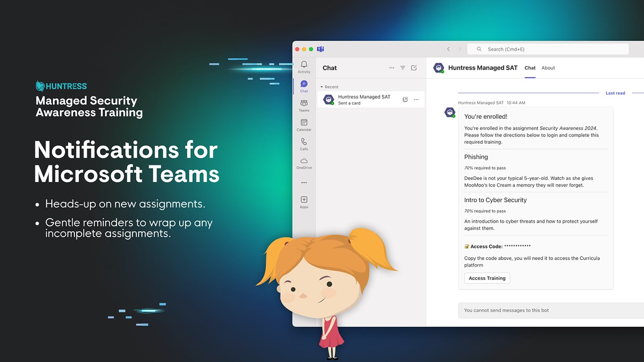Click the Access Code masked value

pos(518,246)
